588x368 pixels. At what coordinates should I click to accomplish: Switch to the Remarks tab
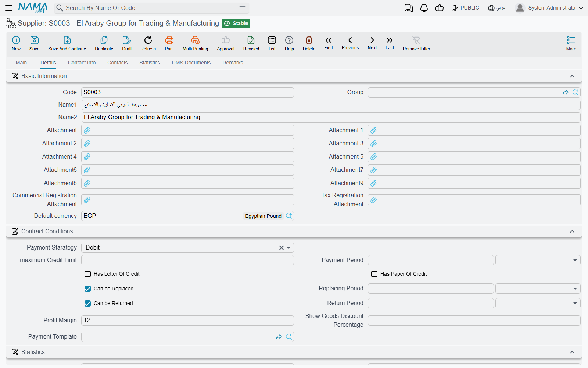pyautogui.click(x=233, y=63)
